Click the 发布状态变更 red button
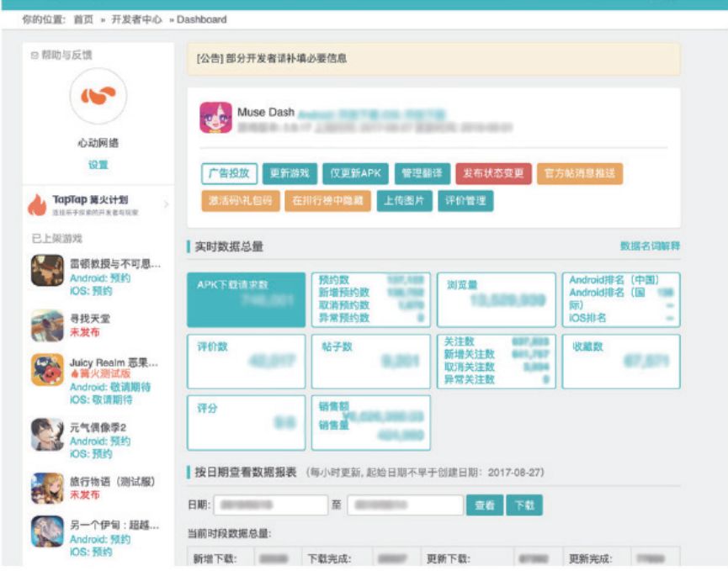Image resolution: width=728 pixels, height=571 pixels. pyautogui.click(x=492, y=174)
